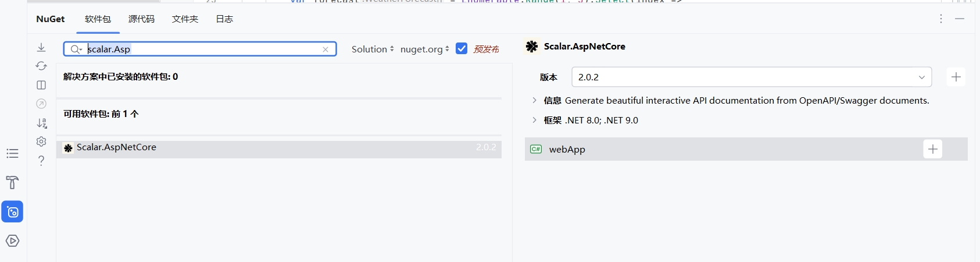Uncheck the prerelease checkbox
This screenshot has width=980, height=262.
[462, 49]
